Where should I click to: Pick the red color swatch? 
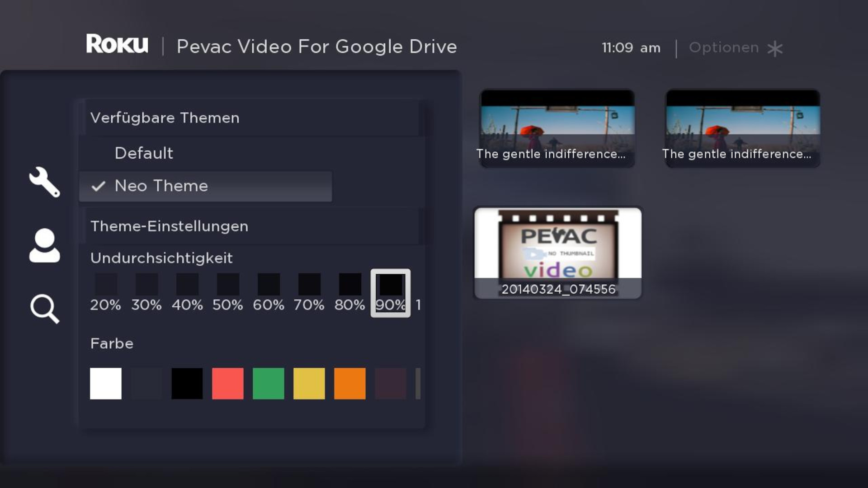click(228, 384)
